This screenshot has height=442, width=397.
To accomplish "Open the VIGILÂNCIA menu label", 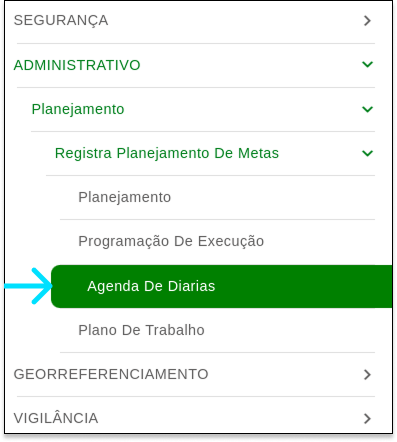I will [x=56, y=418].
